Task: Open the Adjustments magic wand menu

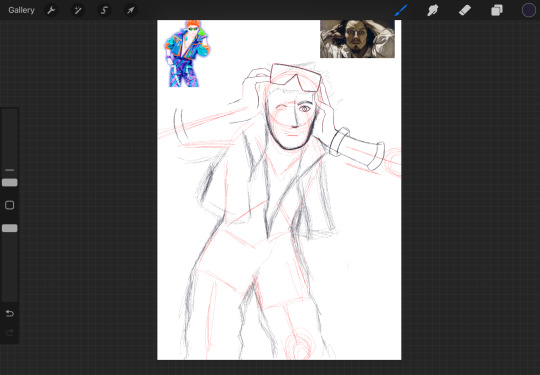Action: (78, 10)
